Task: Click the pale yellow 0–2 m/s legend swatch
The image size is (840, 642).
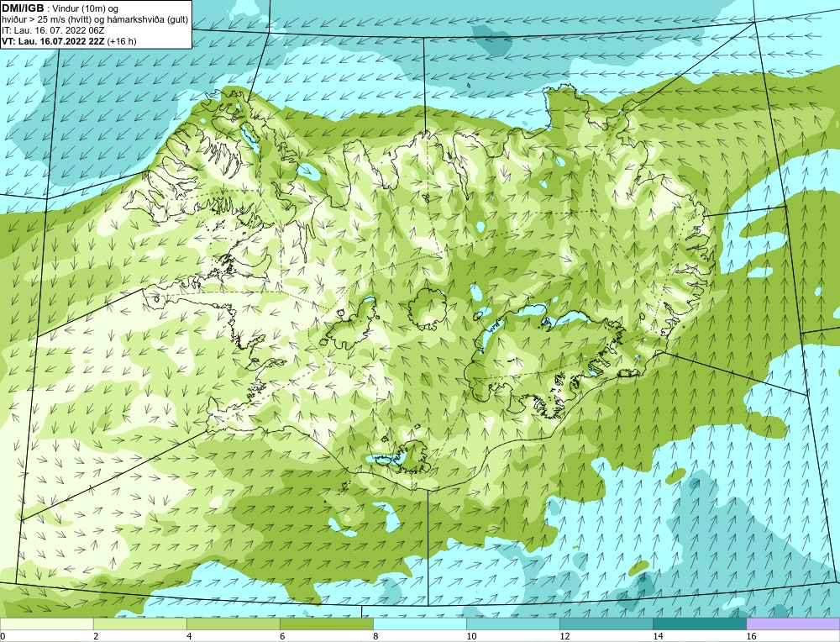Action: pos(46,624)
